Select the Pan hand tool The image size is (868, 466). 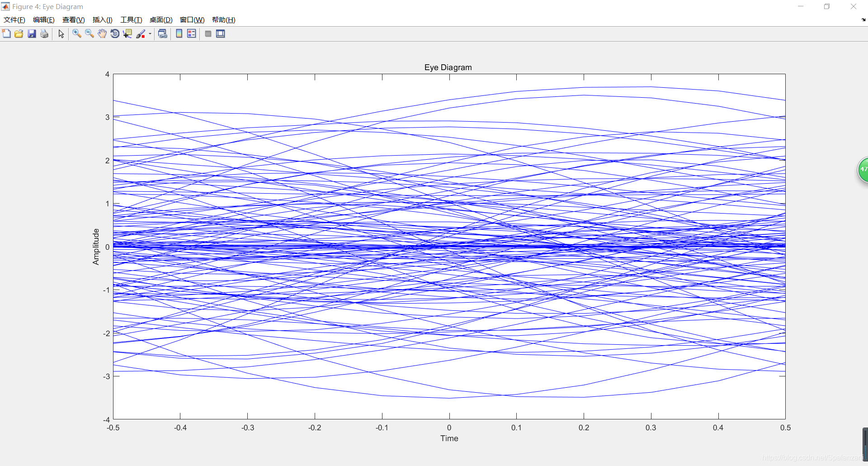pyautogui.click(x=102, y=34)
